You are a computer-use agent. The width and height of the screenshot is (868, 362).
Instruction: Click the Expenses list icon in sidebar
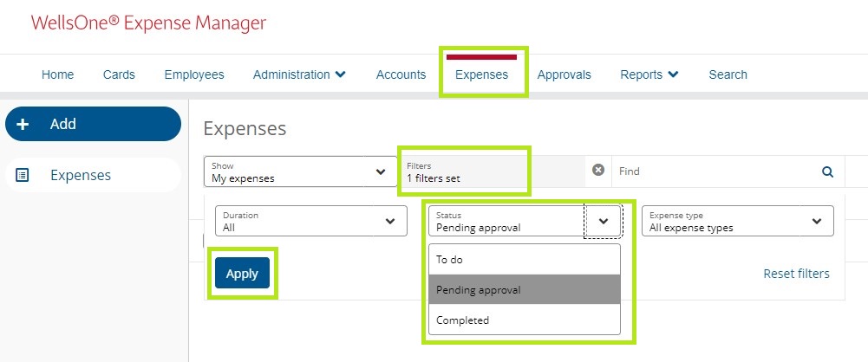tap(23, 175)
